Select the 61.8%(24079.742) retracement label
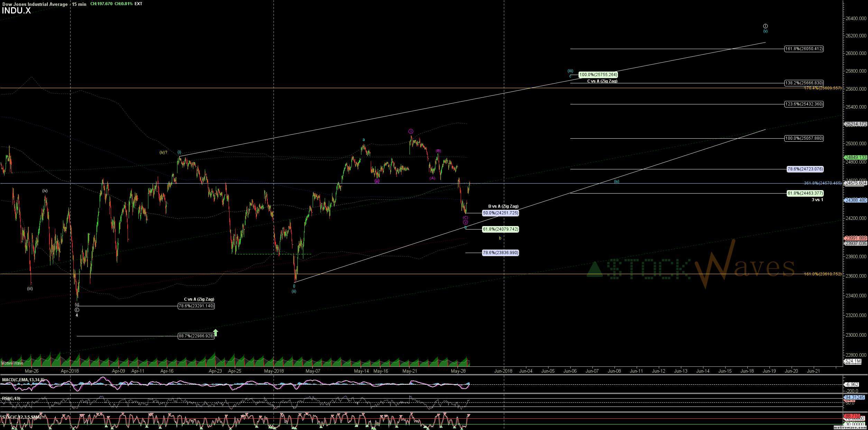 pos(500,229)
